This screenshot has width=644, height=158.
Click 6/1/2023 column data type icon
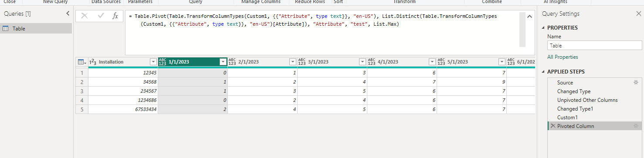click(x=511, y=62)
